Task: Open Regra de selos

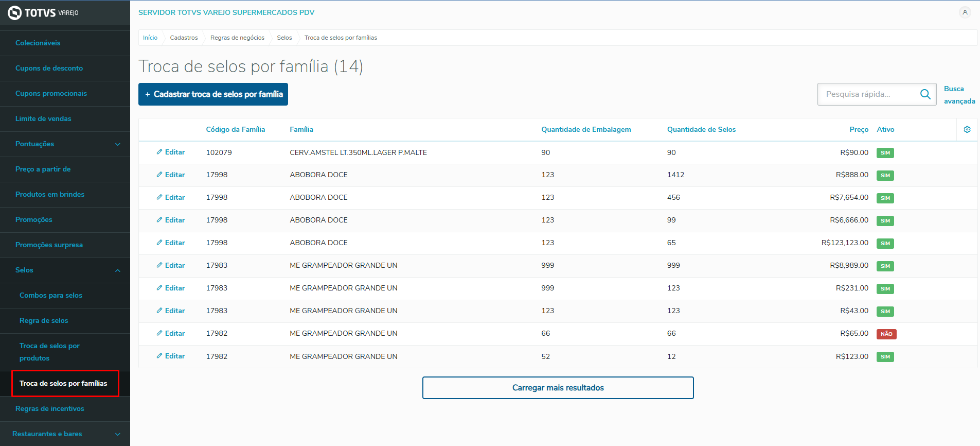Action: click(44, 321)
